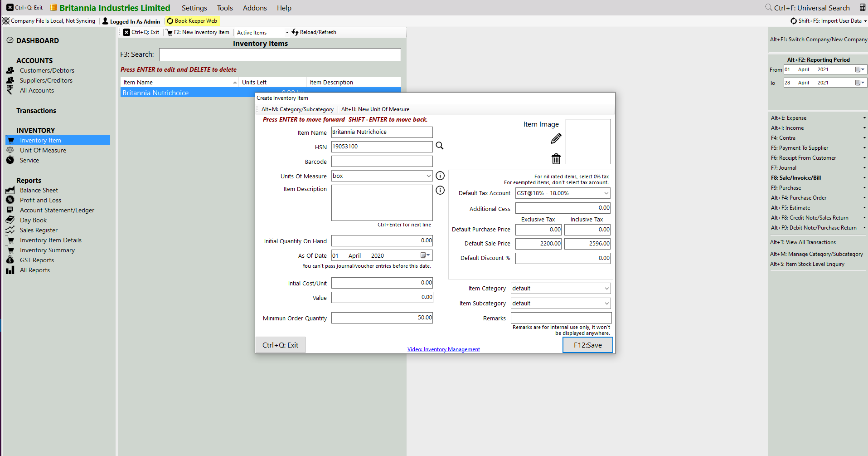This screenshot has width=868, height=456.
Task: Click Alt+S: Item Stock Level Enquiry
Action: coord(807,264)
